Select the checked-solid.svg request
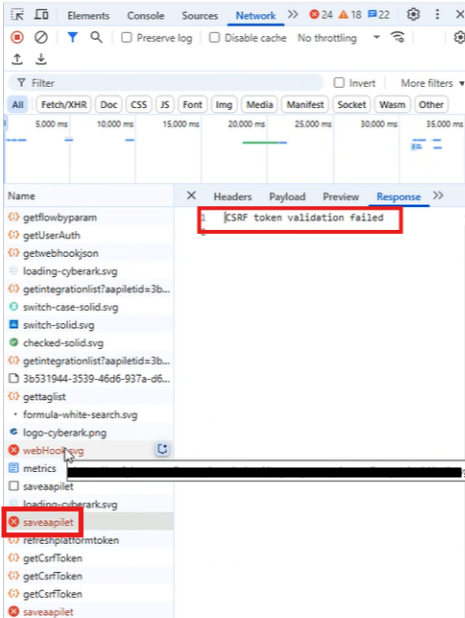Image resolution: width=465 pixels, height=618 pixels. [x=89, y=343]
